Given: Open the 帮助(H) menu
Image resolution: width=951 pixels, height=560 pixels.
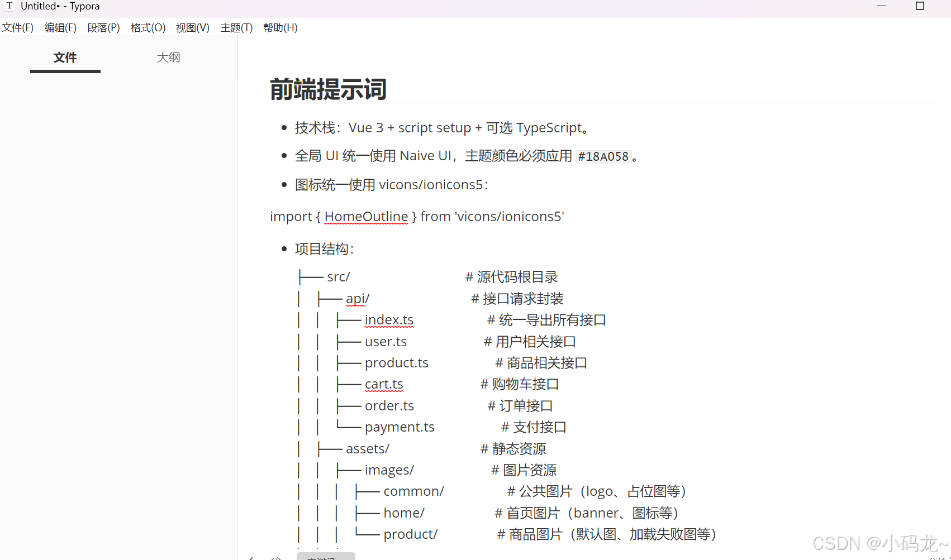Looking at the screenshot, I should tap(280, 27).
